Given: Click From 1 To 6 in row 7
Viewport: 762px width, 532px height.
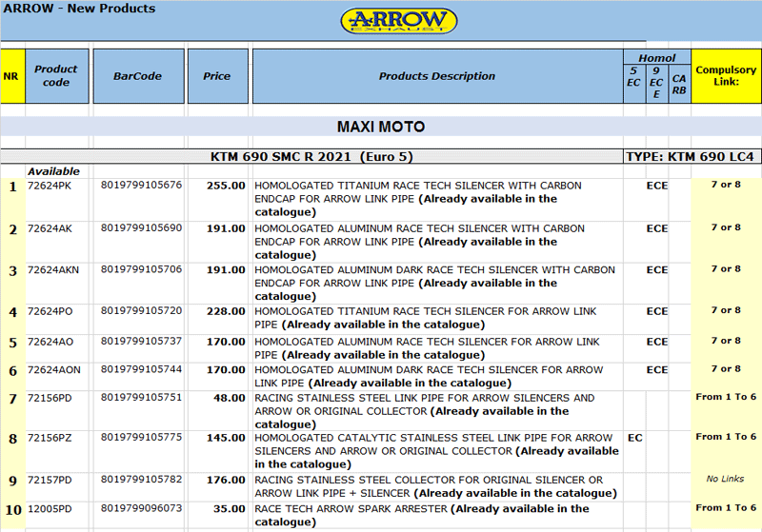Looking at the screenshot, I should point(726,397).
